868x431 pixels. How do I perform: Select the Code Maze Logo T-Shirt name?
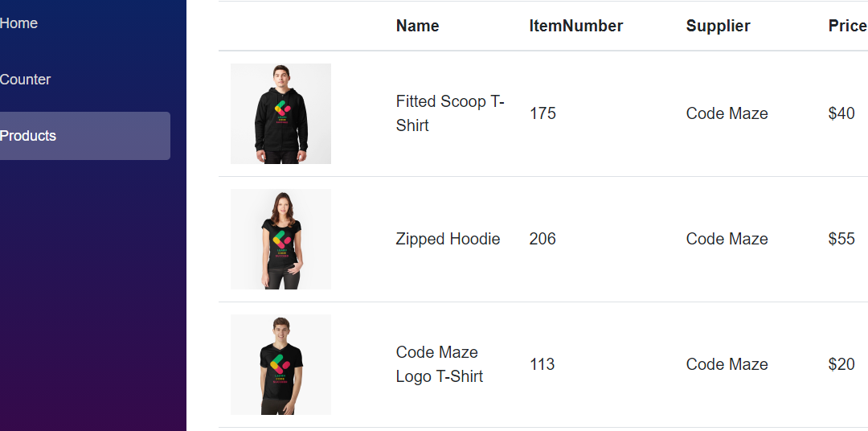(439, 364)
